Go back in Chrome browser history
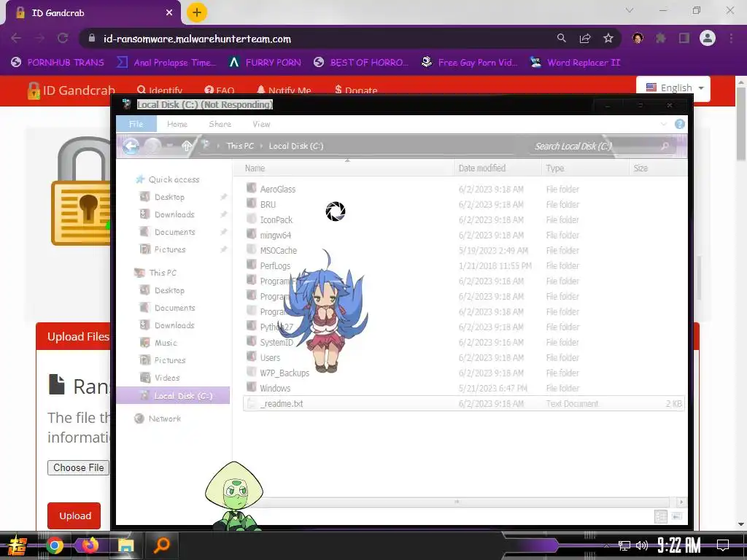The height and width of the screenshot is (560, 747). tap(16, 39)
